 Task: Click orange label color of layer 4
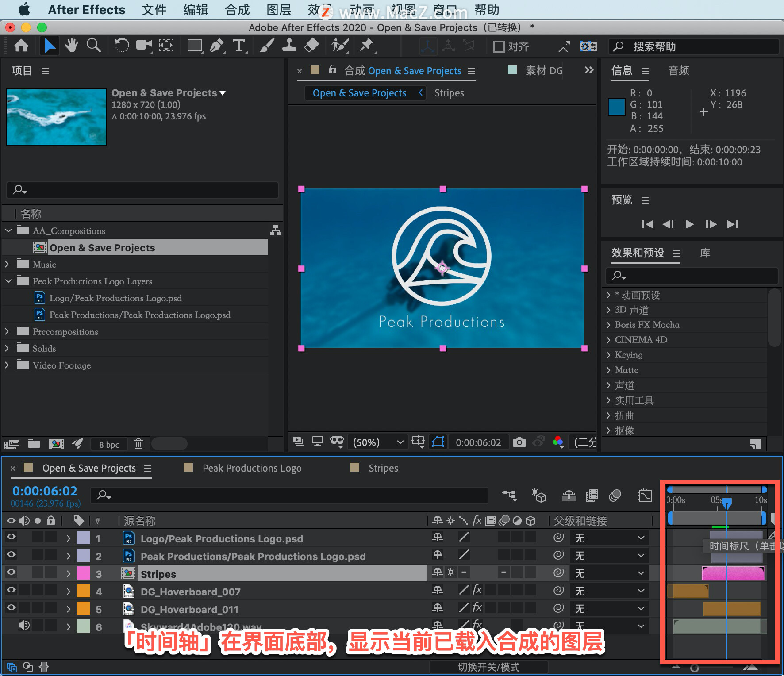84,591
